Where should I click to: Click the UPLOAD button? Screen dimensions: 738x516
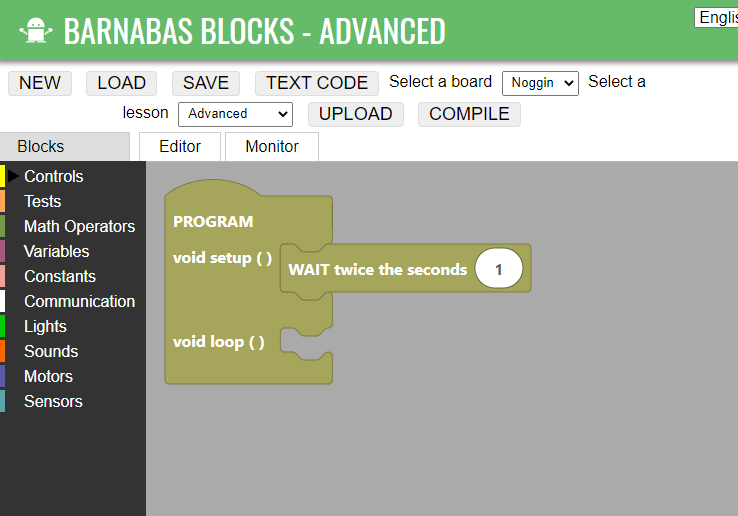click(356, 114)
